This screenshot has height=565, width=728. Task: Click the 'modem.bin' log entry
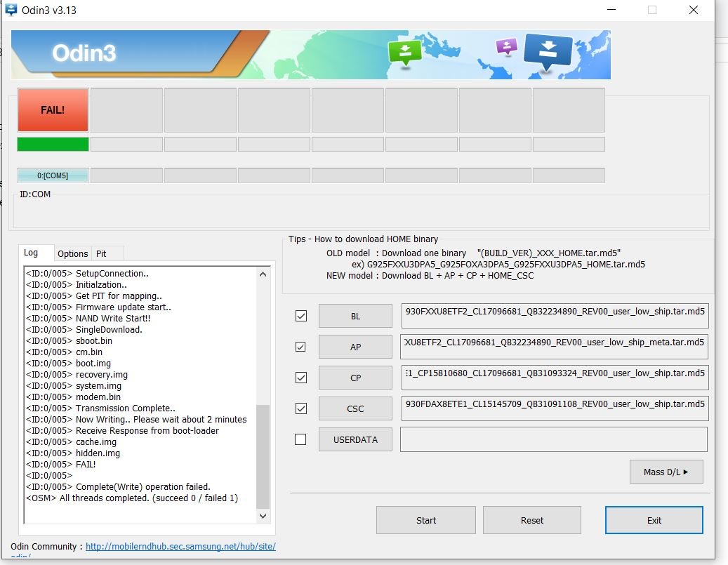click(73, 397)
